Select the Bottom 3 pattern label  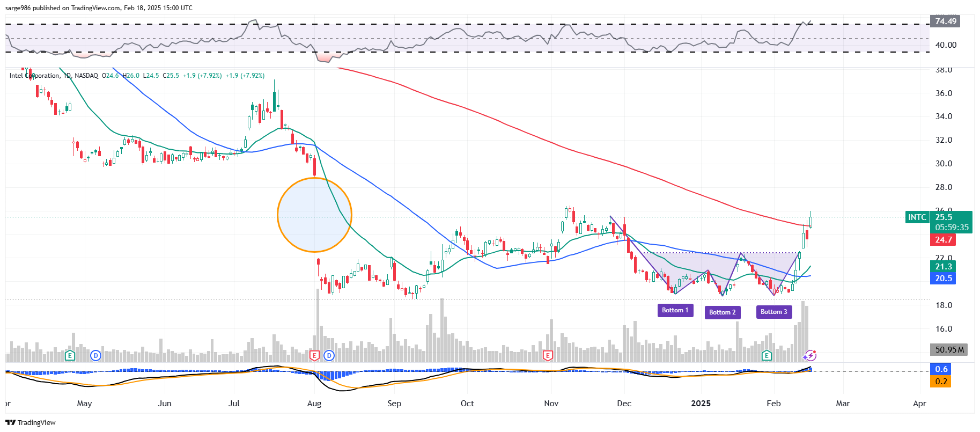click(773, 312)
